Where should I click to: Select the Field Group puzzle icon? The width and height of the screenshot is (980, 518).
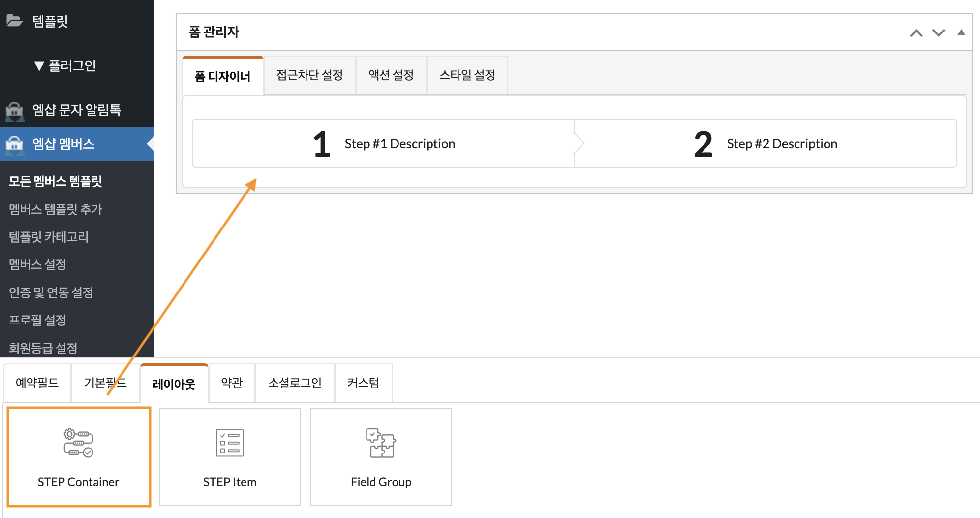pos(381,443)
